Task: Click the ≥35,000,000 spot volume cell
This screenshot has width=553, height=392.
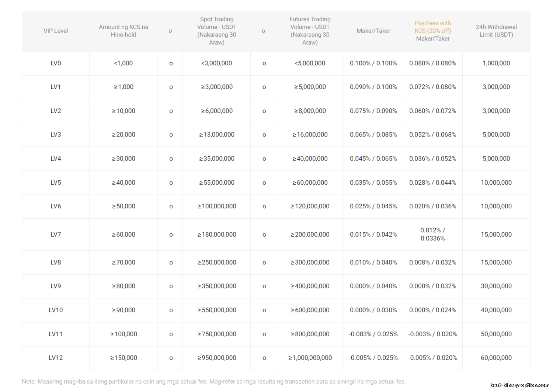Action: click(x=217, y=159)
